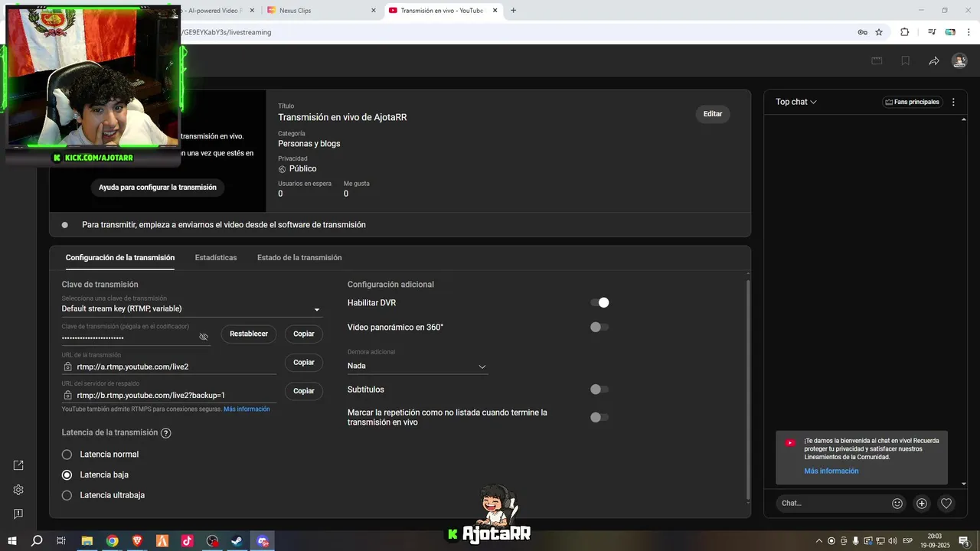Open settings gear in left sidebar
Viewport: 980px width, 551px height.
18,490
